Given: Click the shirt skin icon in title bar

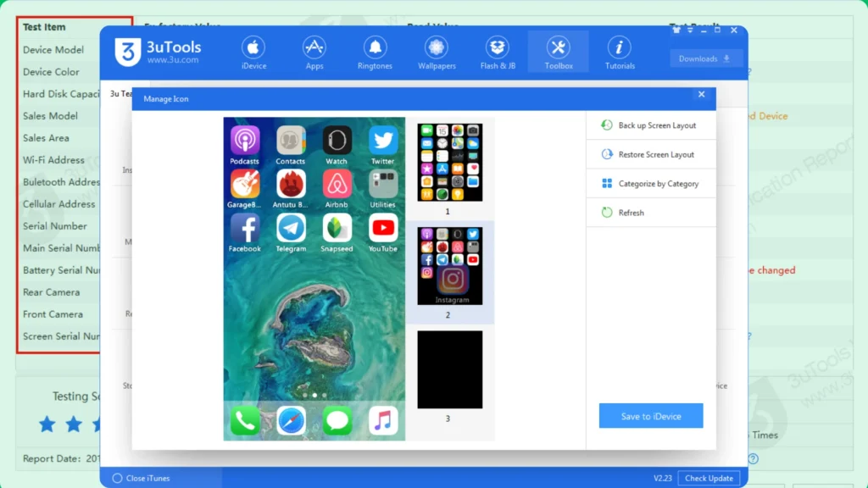Looking at the screenshot, I should pos(676,30).
